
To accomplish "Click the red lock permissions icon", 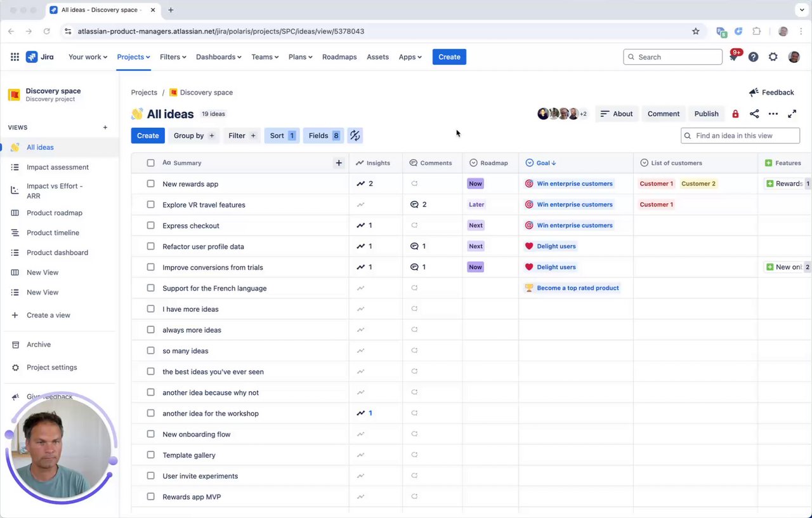I will click(x=735, y=114).
